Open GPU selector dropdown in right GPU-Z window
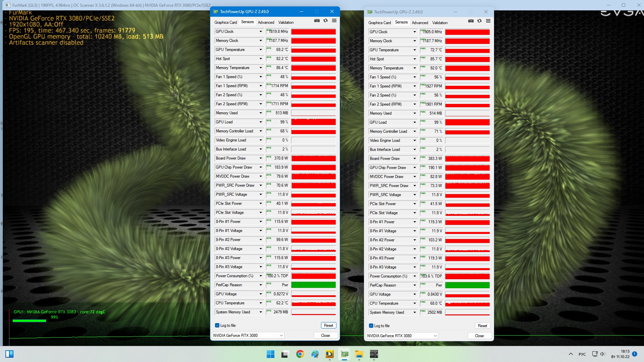Viewport: 644px width, 362px height. click(402, 336)
